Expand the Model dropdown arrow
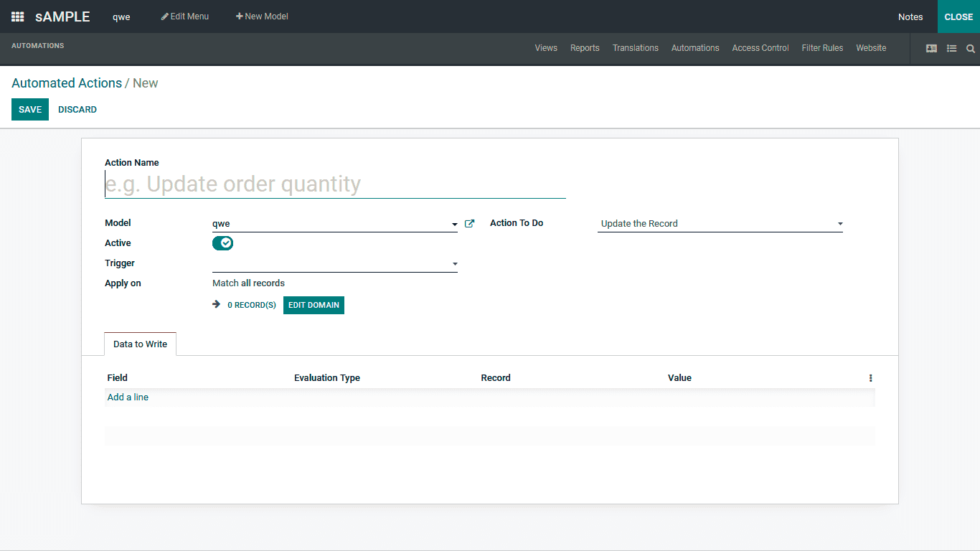 (454, 223)
